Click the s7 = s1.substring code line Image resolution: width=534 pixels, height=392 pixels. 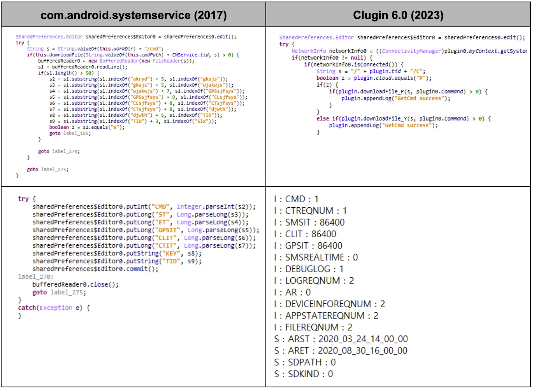pyautogui.click(x=142, y=109)
